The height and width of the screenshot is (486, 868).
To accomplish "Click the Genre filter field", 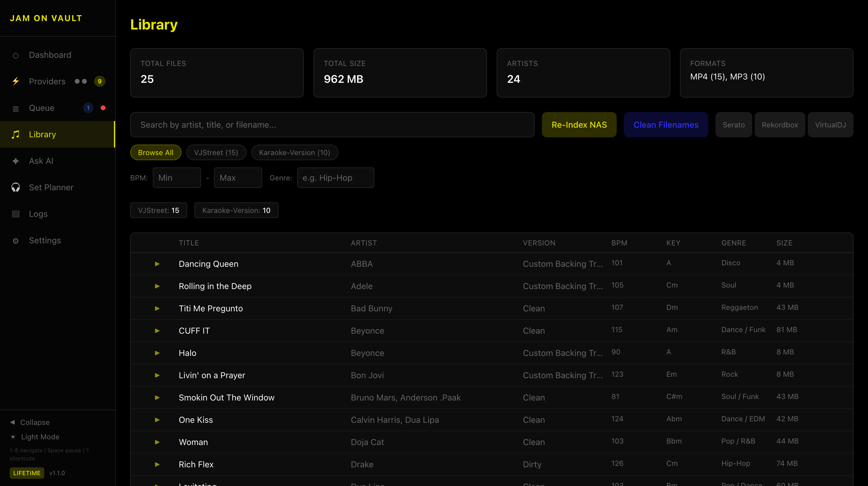I will point(336,178).
